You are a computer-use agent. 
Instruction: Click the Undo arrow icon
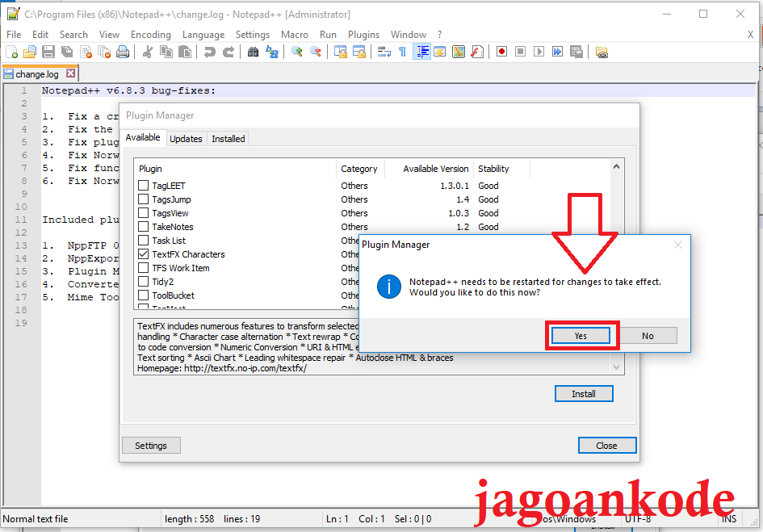coord(209,52)
